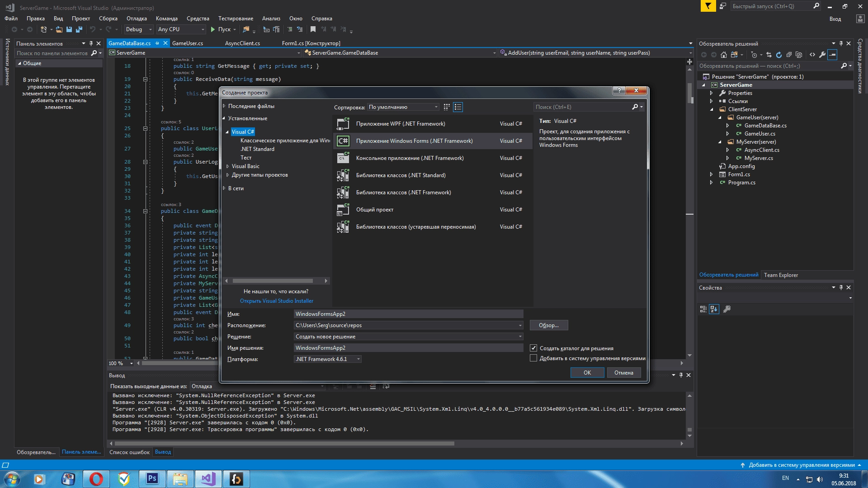Click the Opera browser icon in taskbar

click(x=96, y=479)
